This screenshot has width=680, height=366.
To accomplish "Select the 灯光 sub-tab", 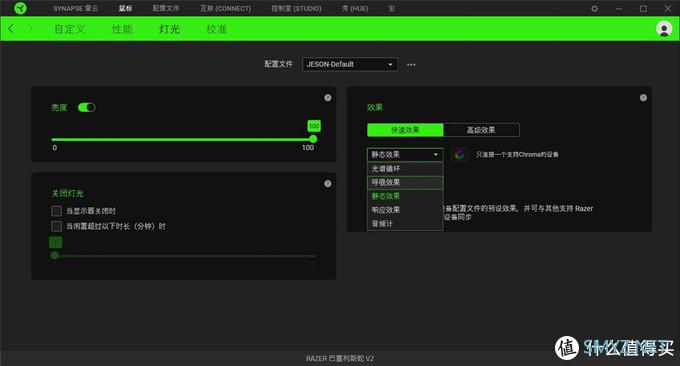I will [169, 29].
